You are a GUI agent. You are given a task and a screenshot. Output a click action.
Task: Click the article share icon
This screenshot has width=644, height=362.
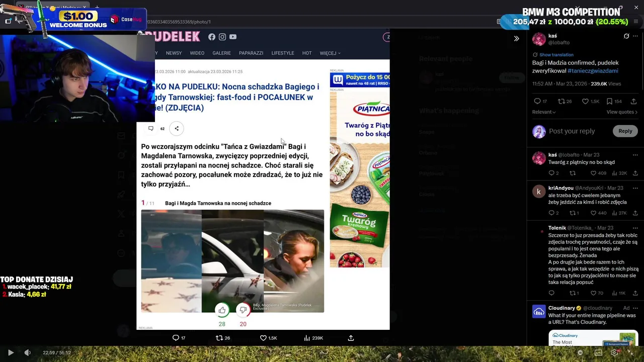coord(177,128)
